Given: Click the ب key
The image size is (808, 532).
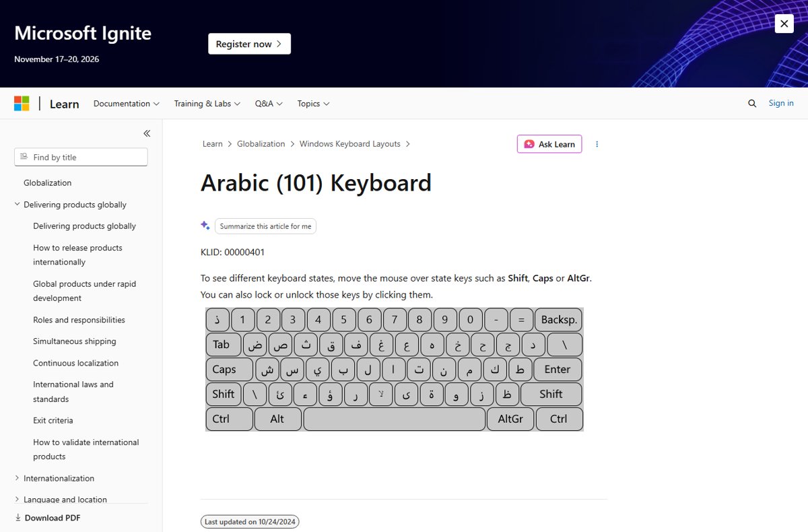Looking at the screenshot, I should tap(343, 369).
